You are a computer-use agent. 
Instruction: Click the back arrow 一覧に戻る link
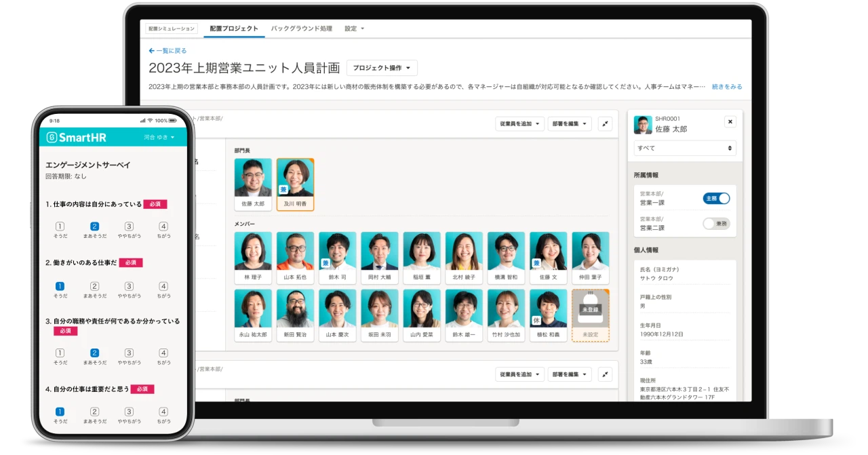(x=167, y=51)
